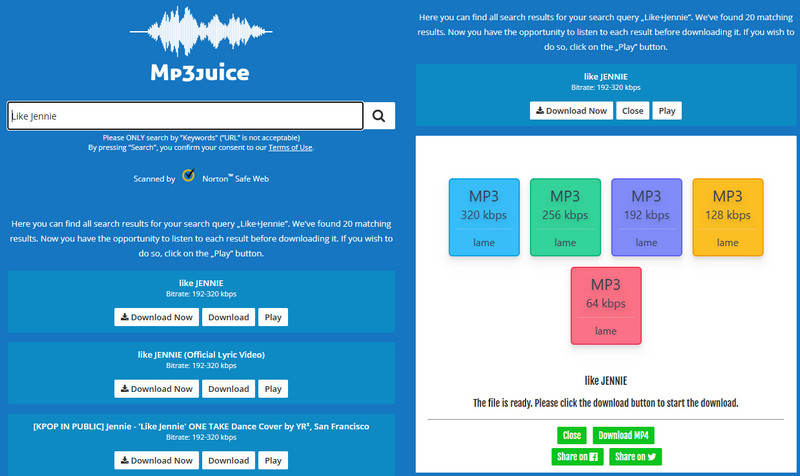Select MP3 128 kbps orange tile

[728, 217]
